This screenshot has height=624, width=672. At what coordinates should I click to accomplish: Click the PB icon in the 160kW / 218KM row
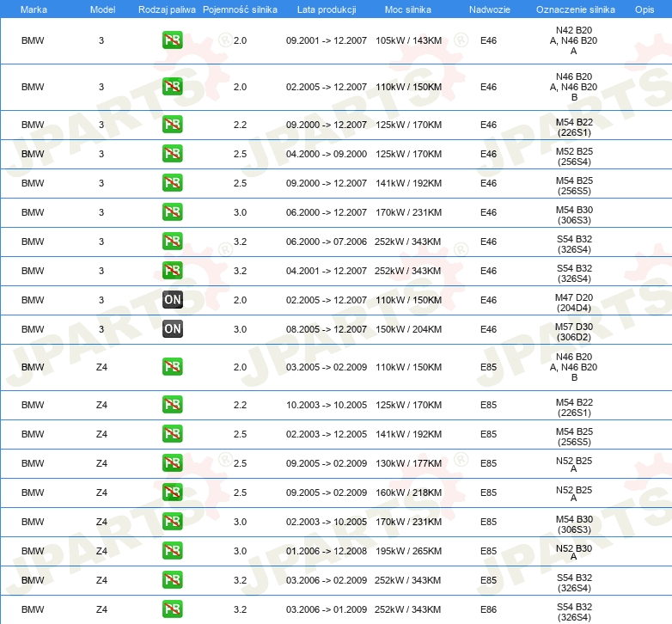coord(173,492)
